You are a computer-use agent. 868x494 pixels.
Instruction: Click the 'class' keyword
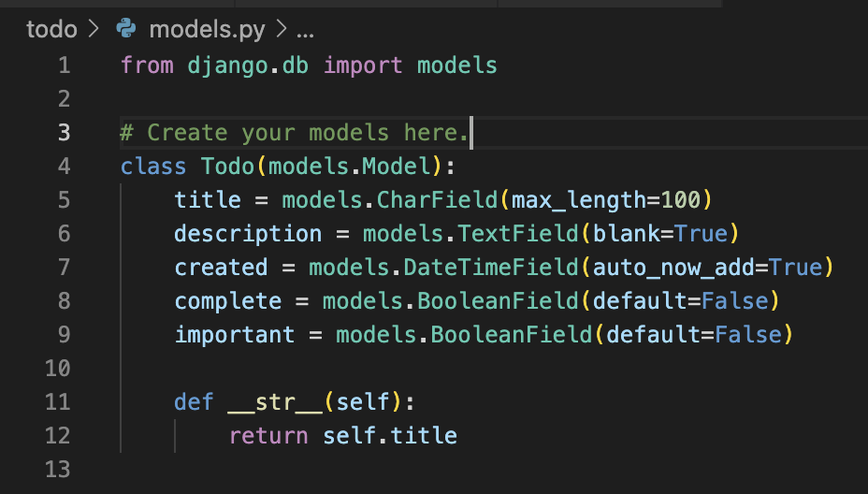(153, 167)
